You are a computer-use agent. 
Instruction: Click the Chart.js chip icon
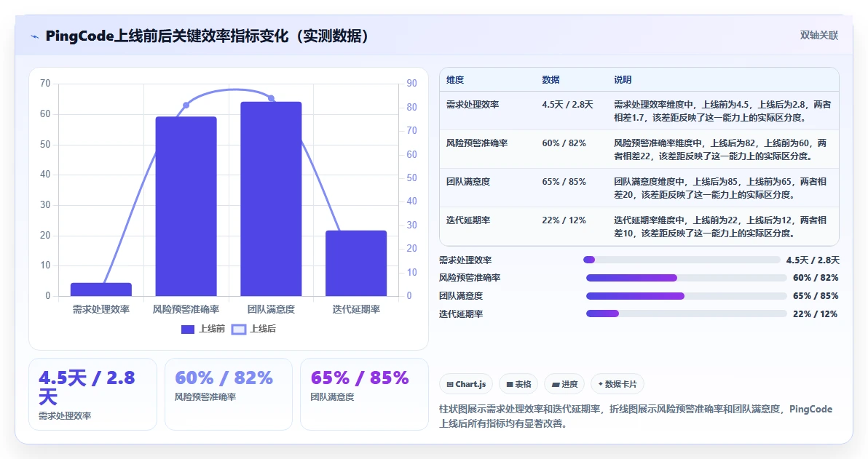(450, 384)
